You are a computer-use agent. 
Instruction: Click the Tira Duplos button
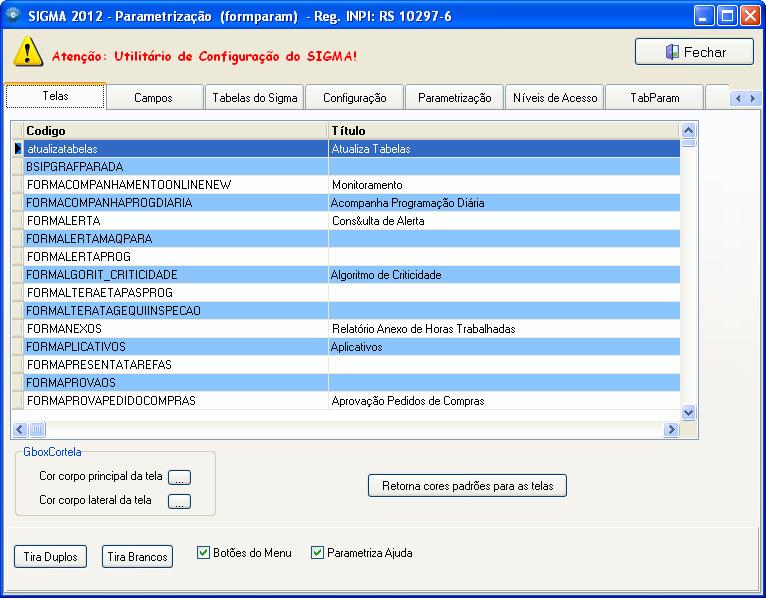50,556
